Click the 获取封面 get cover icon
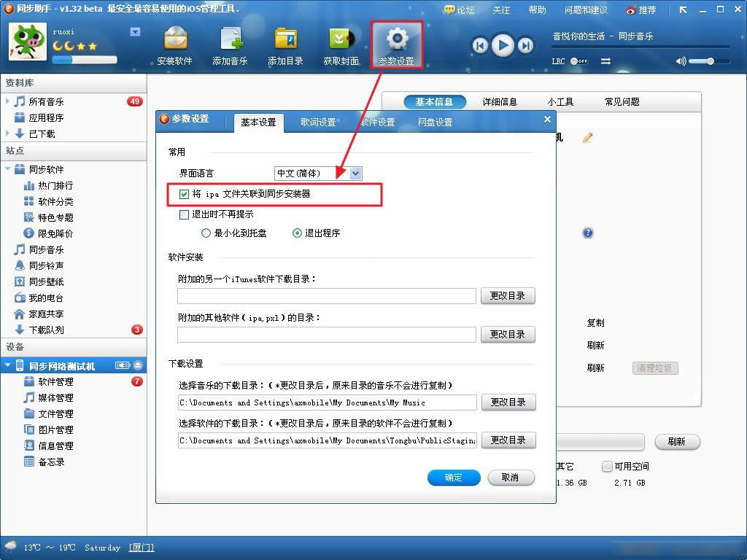747x560 pixels. (x=341, y=39)
